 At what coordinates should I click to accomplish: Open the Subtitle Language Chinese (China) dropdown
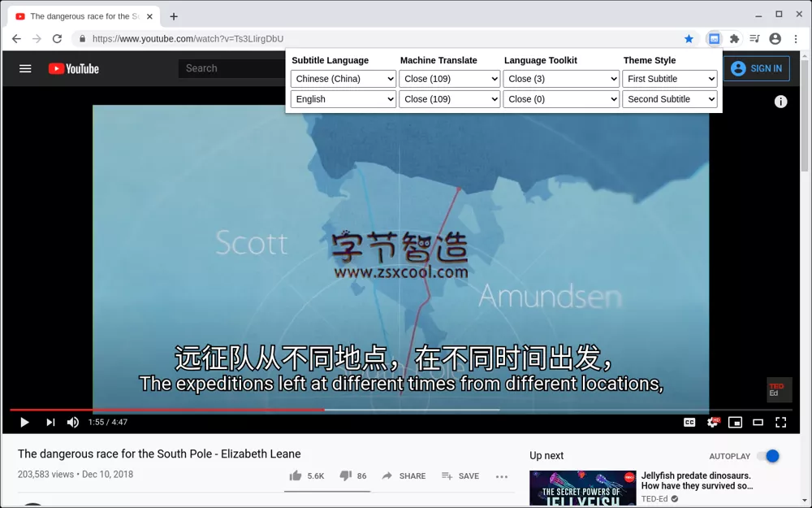point(343,78)
